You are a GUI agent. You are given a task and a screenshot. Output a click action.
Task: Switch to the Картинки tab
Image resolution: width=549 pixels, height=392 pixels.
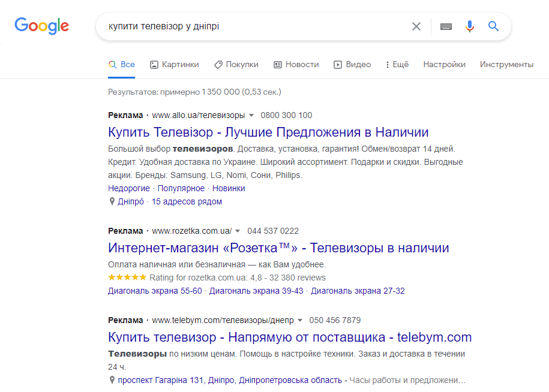[175, 64]
